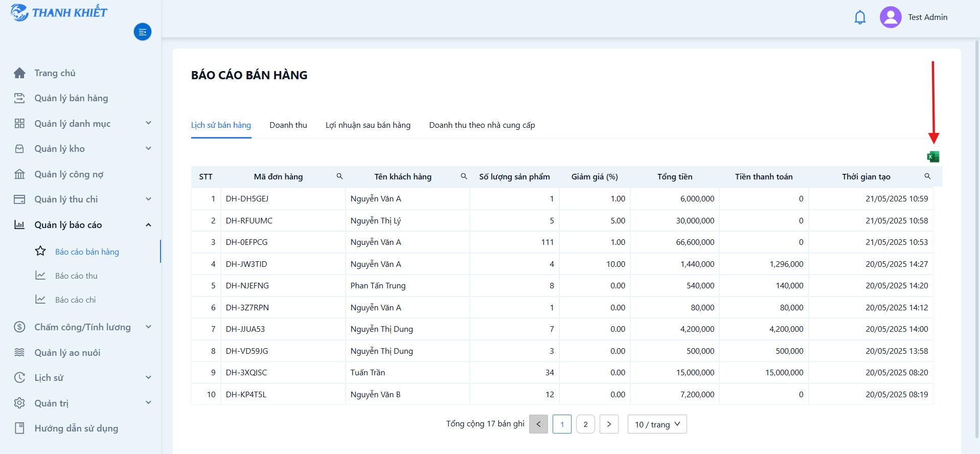Click the Test Admin user avatar

click(x=891, y=17)
